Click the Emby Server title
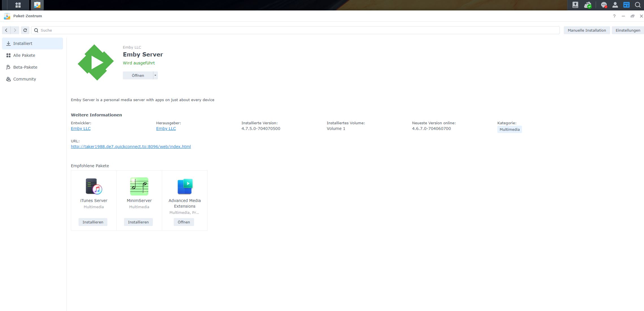Screen dimensions: 644x311 143,55
